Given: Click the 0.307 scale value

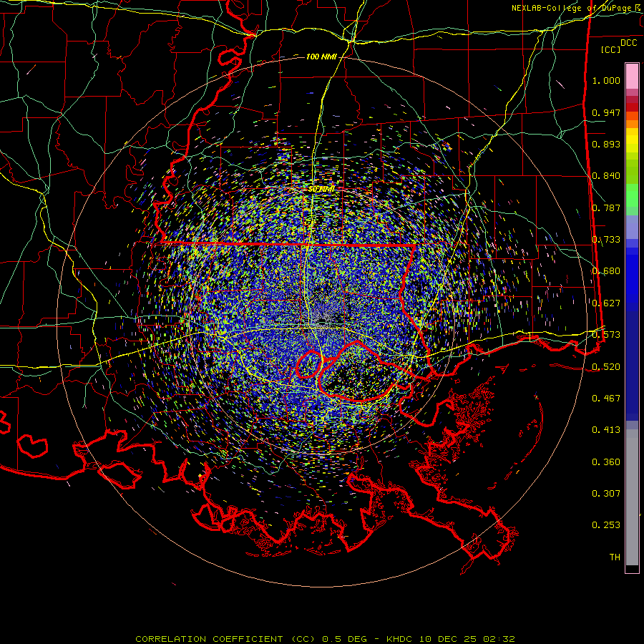Looking at the screenshot, I should pyautogui.click(x=606, y=493).
